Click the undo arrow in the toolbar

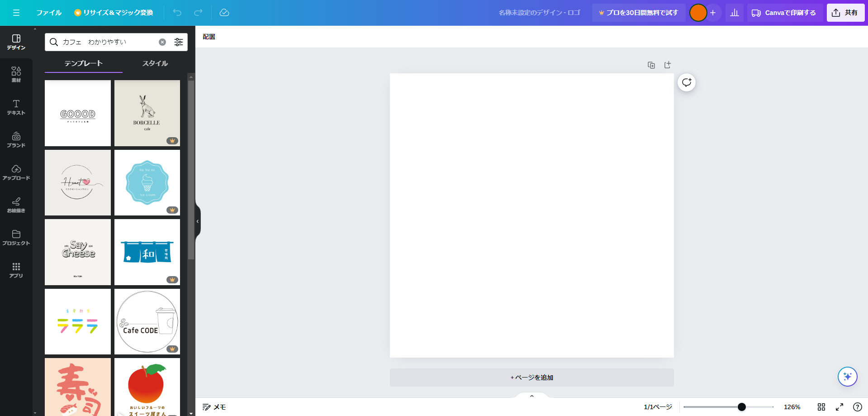coord(177,13)
